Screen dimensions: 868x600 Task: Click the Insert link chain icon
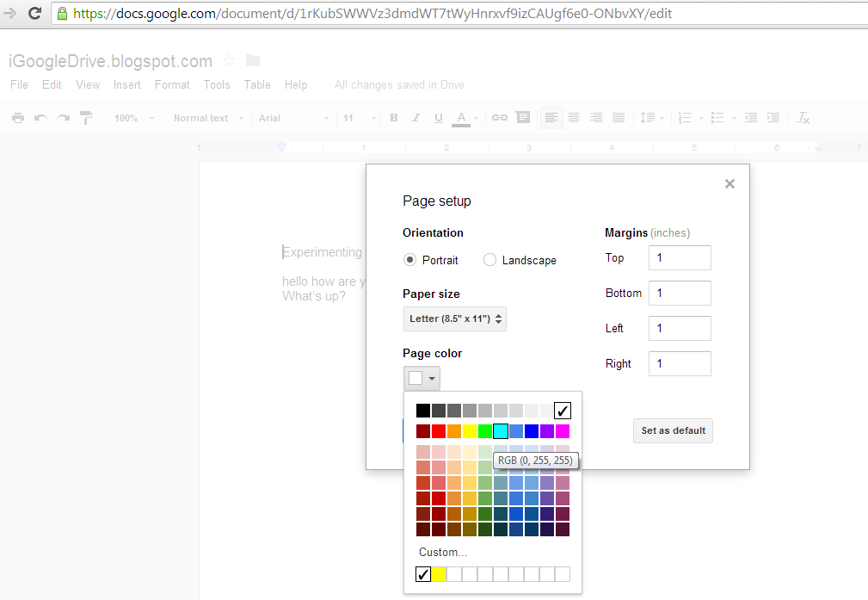pyautogui.click(x=499, y=117)
